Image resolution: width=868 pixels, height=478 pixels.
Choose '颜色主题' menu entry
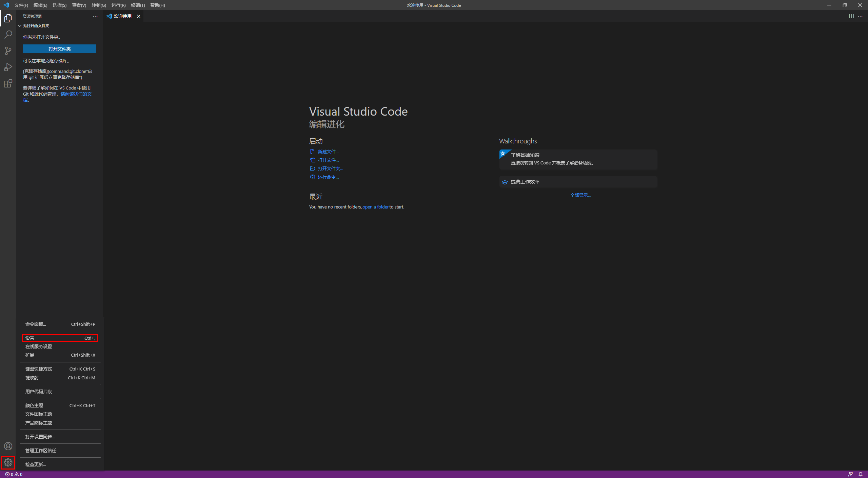pyautogui.click(x=34, y=405)
